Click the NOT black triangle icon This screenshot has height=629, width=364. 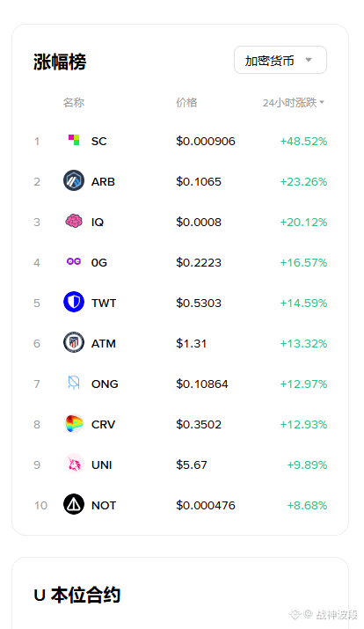74,505
